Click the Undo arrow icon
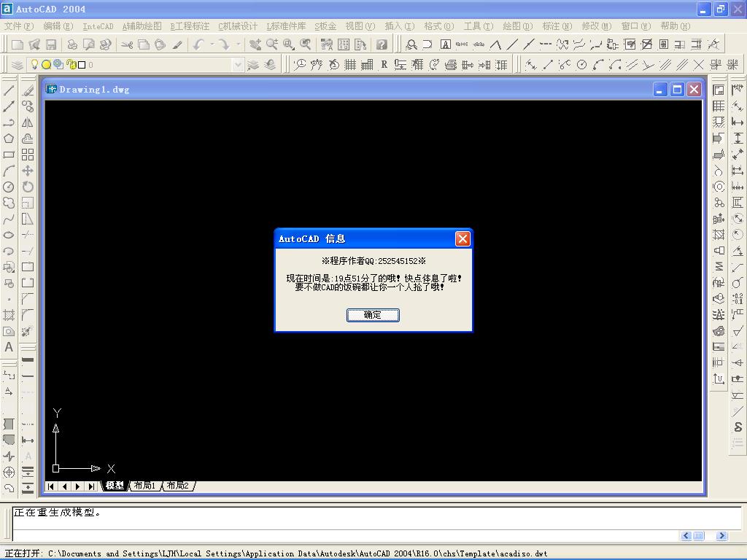747x560 pixels. 198,44
